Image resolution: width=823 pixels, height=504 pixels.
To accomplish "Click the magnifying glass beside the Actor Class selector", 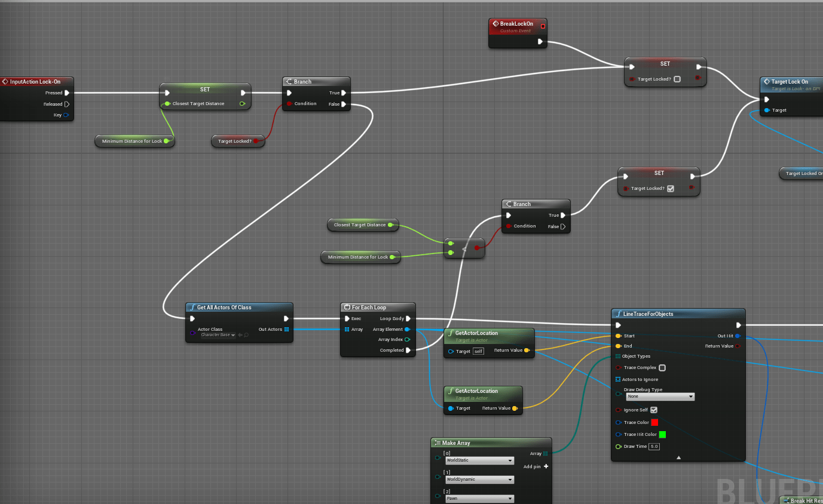I will [246, 335].
